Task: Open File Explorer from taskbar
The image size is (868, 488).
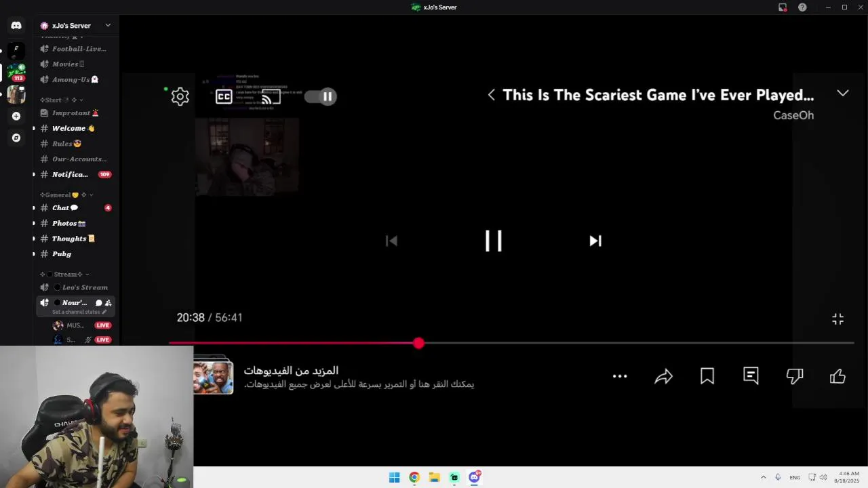Action: [434, 477]
